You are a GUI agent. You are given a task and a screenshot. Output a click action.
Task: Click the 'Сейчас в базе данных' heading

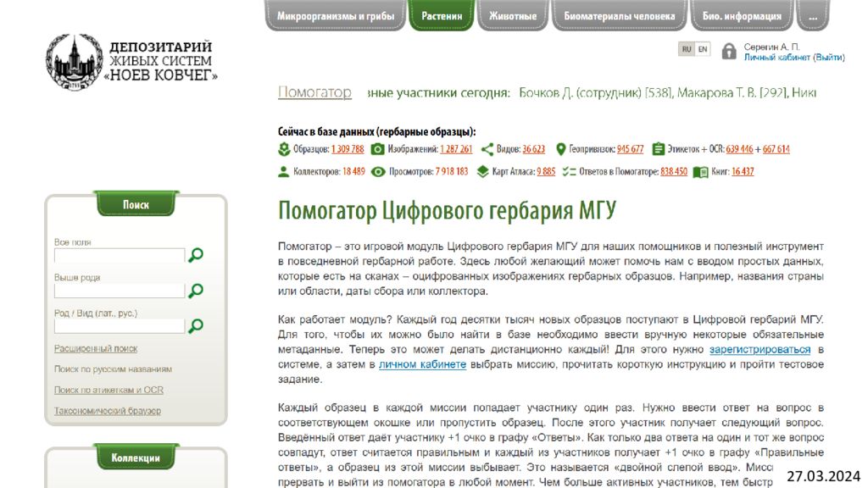point(377,131)
